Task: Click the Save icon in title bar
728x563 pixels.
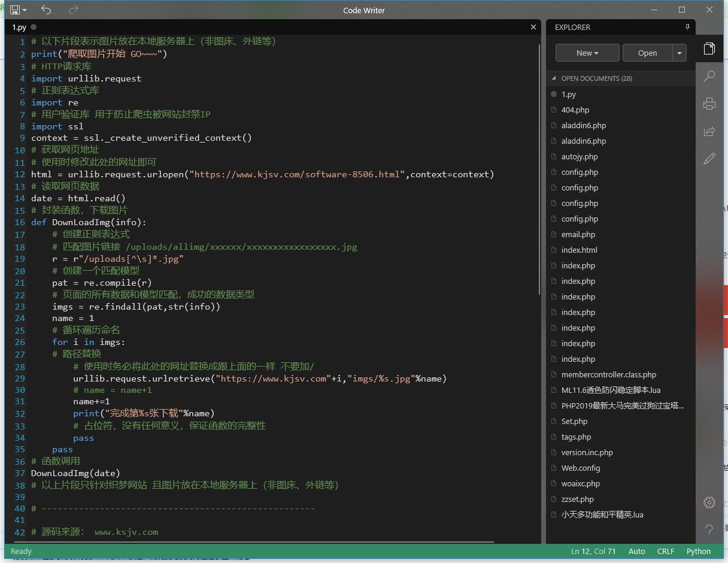Action: 14,10
